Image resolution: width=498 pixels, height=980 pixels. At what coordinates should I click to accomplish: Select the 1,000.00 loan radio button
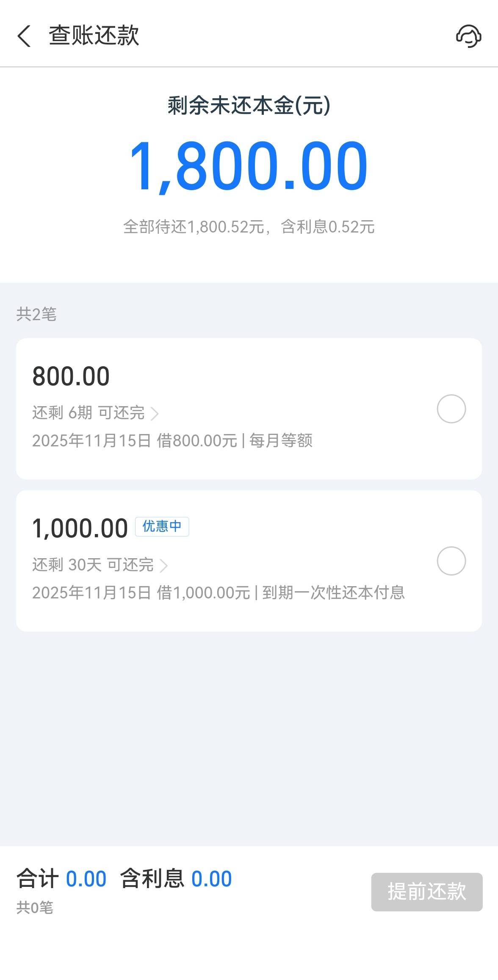tap(451, 561)
